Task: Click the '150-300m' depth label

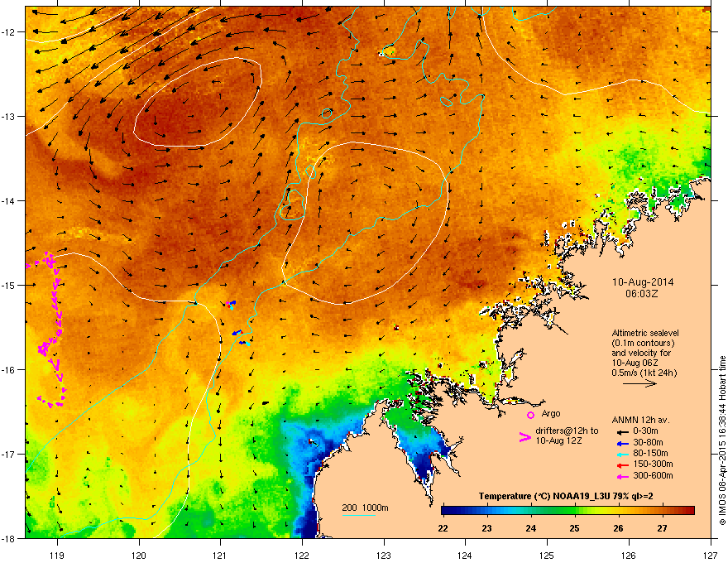Action: pos(653,464)
